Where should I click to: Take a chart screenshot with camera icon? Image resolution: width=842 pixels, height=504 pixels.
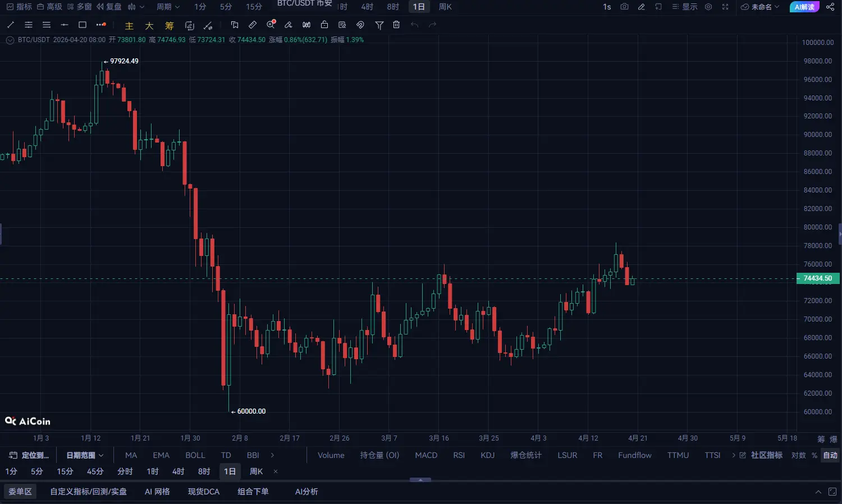tap(624, 7)
